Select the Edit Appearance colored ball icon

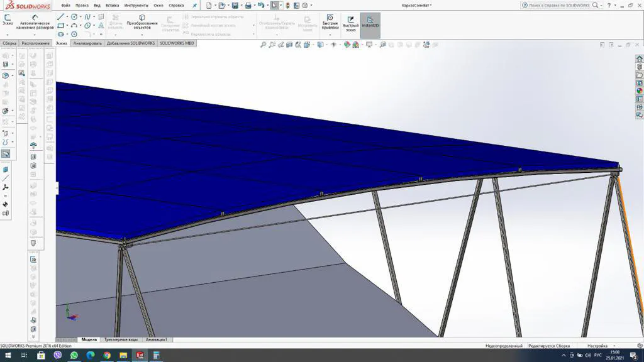pyautogui.click(x=347, y=44)
